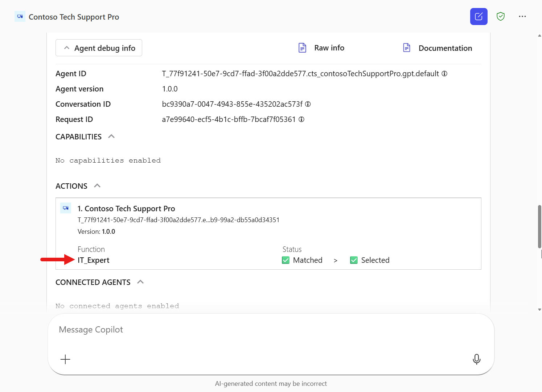Screen dimensions: 542x392
Task: Click the Request ID value a7e99640
Action: tap(229, 119)
